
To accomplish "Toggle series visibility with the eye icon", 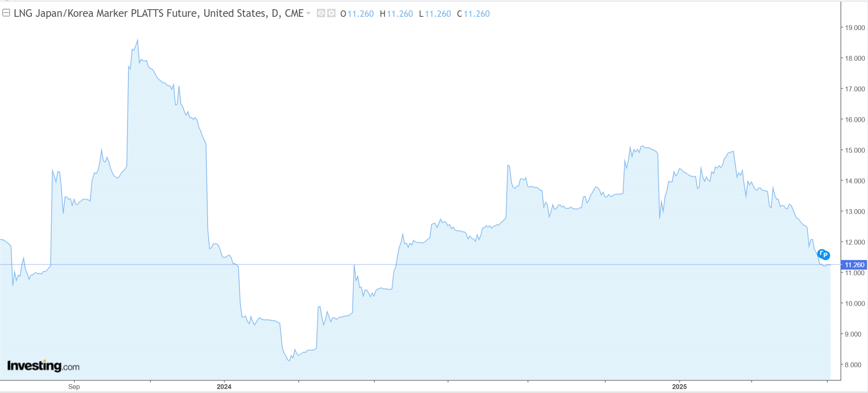I will click(x=321, y=14).
